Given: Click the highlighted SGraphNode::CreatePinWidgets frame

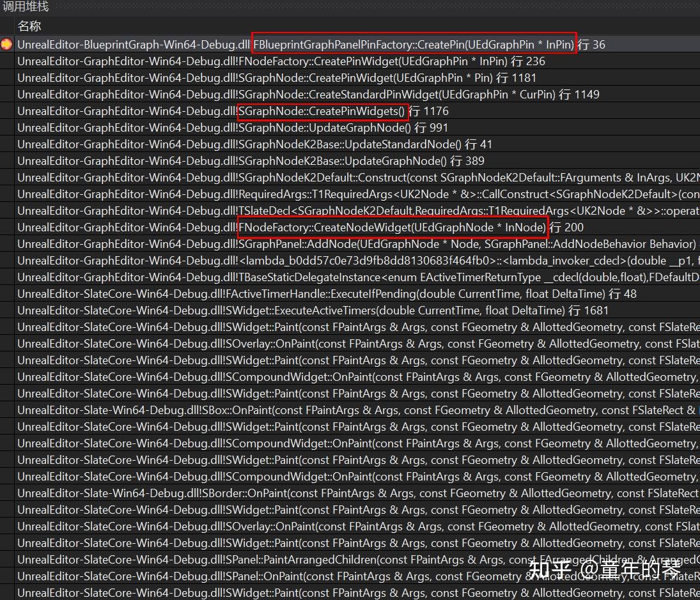Looking at the screenshot, I should [x=323, y=111].
